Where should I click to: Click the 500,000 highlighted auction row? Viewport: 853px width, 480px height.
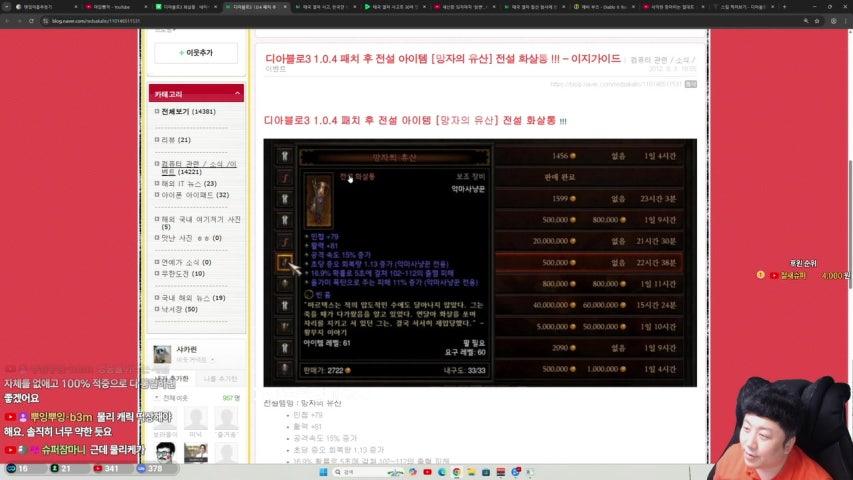[x=589, y=262]
